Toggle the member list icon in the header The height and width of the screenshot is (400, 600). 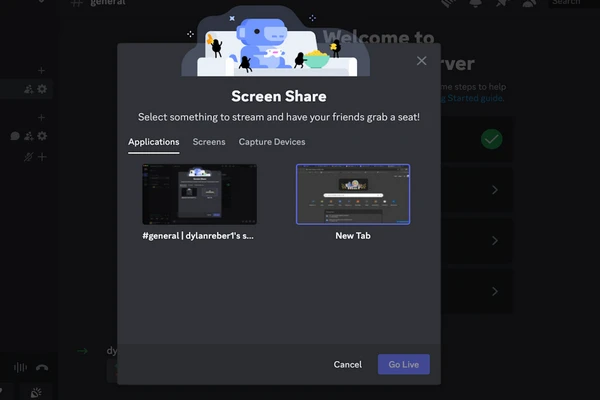point(529,3)
